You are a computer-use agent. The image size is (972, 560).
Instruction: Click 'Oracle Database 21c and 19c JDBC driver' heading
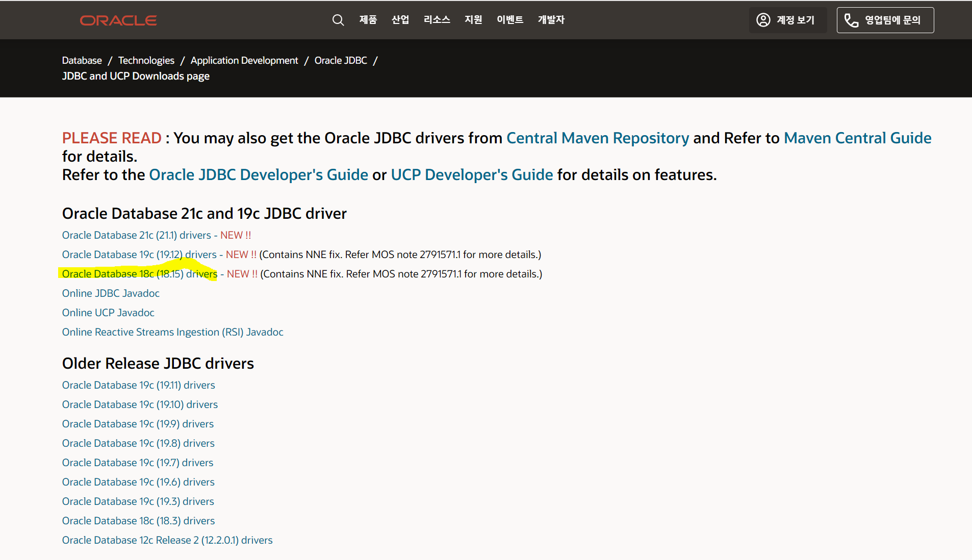tap(204, 213)
